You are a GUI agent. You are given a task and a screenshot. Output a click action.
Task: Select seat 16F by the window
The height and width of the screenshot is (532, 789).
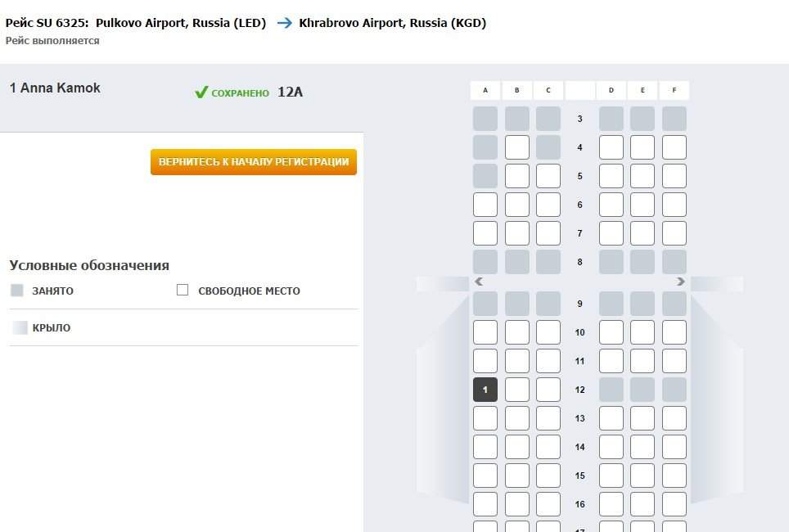[674, 504]
